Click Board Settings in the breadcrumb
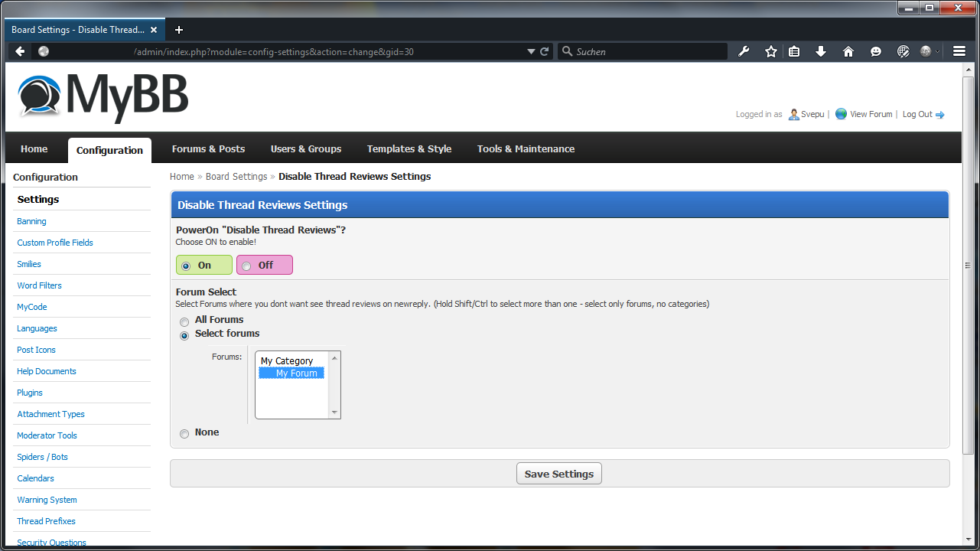 pyautogui.click(x=236, y=176)
